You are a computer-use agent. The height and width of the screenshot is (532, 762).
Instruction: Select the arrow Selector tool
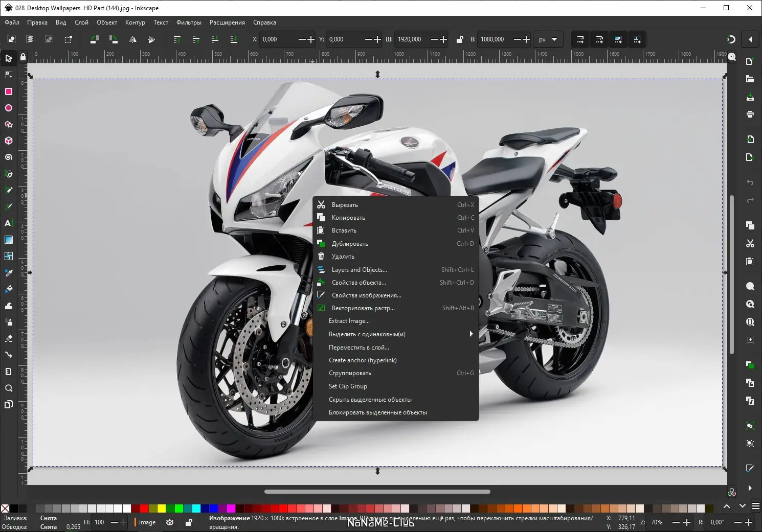pyautogui.click(x=9, y=58)
